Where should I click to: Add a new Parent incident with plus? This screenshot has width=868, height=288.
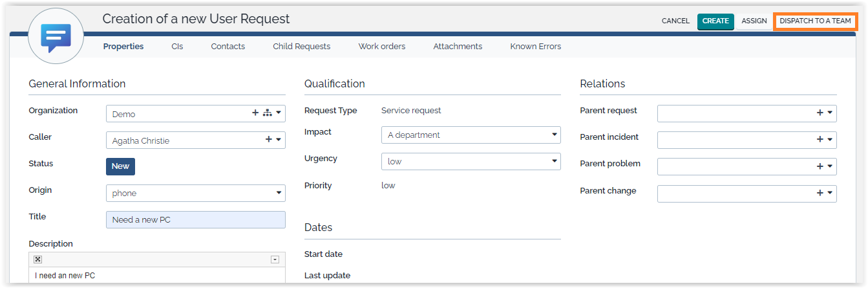coord(820,140)
